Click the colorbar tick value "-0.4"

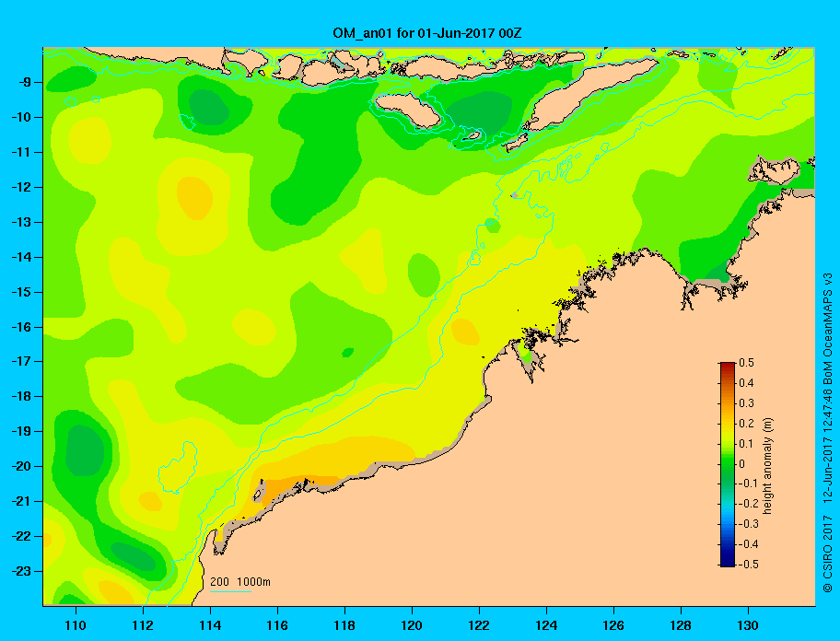coord(749,544)
